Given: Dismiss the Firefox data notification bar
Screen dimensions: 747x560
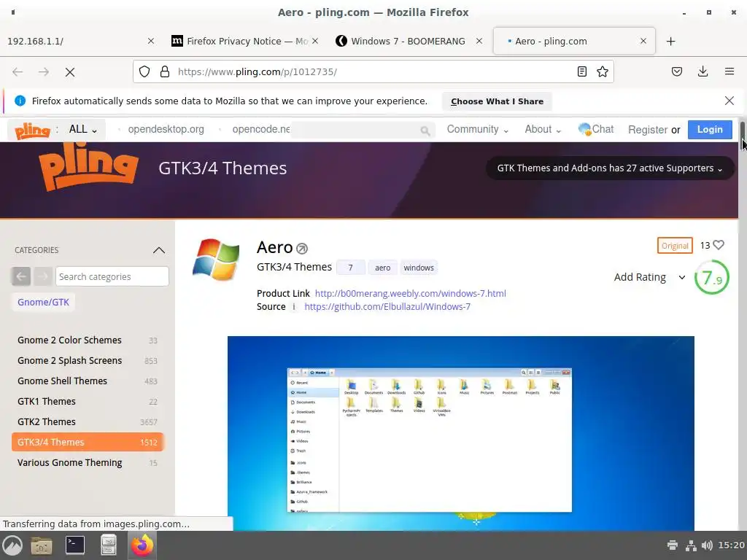Looking at the screenshot, I should [x=729, y=101].
